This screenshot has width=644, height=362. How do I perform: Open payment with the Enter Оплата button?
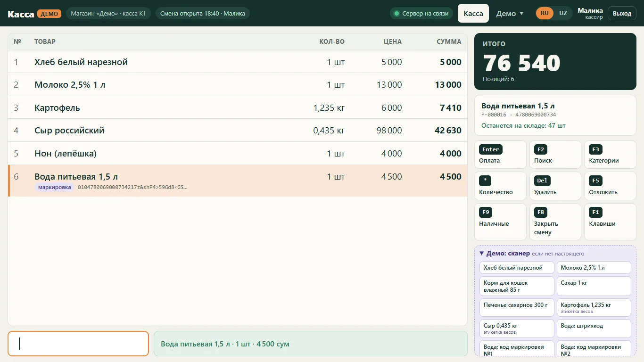click(x=500, y=155)
